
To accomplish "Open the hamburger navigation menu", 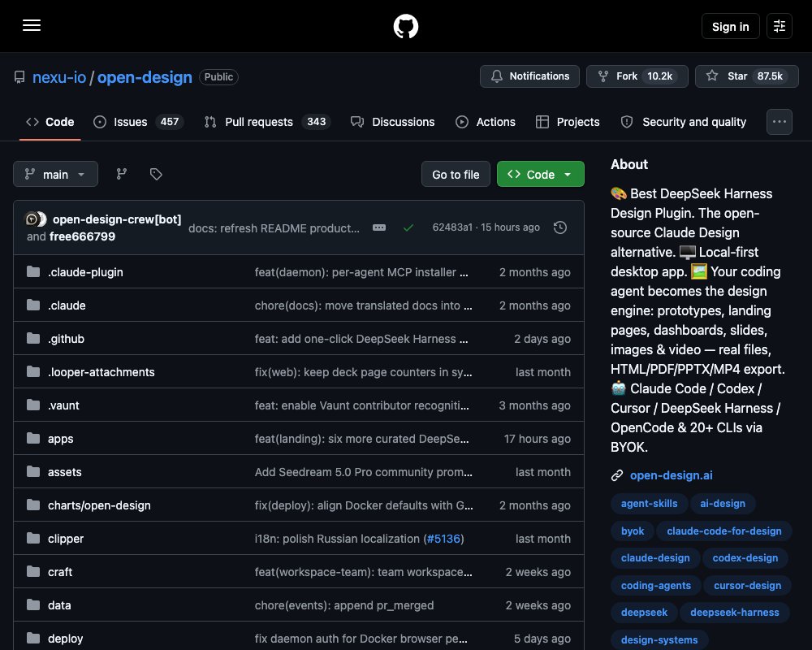I will [32, 25].
